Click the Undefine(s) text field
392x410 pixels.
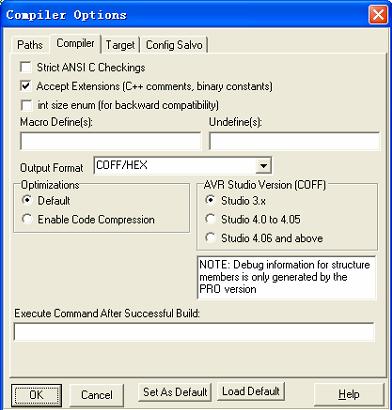point(294,141)
